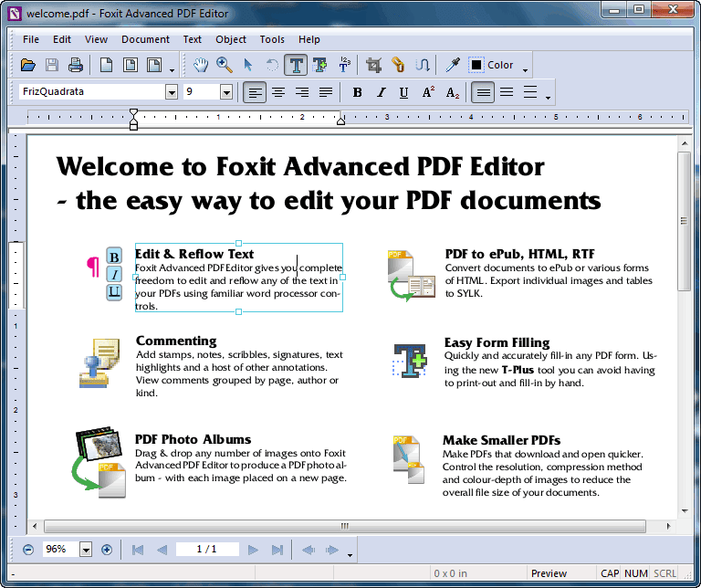
Task: Click the left indent marker on ruler
Action: coord(133,120)
